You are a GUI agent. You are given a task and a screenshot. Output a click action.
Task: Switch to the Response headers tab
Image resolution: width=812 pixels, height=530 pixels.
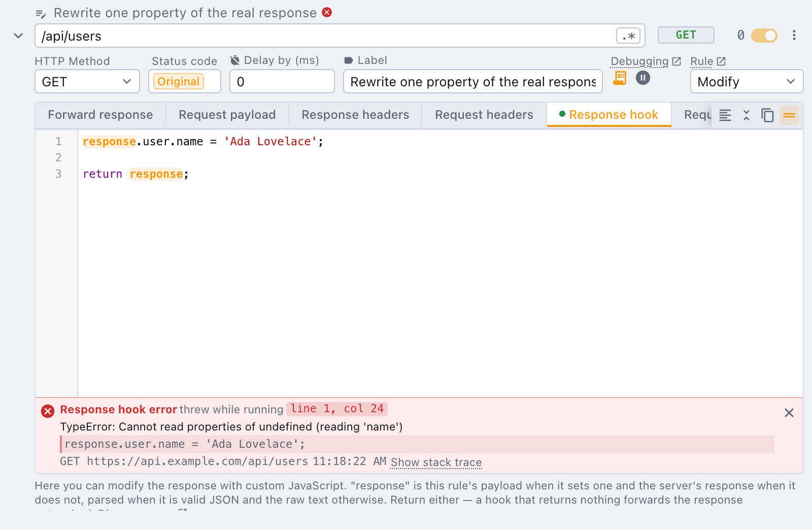(x=355, y=115)
